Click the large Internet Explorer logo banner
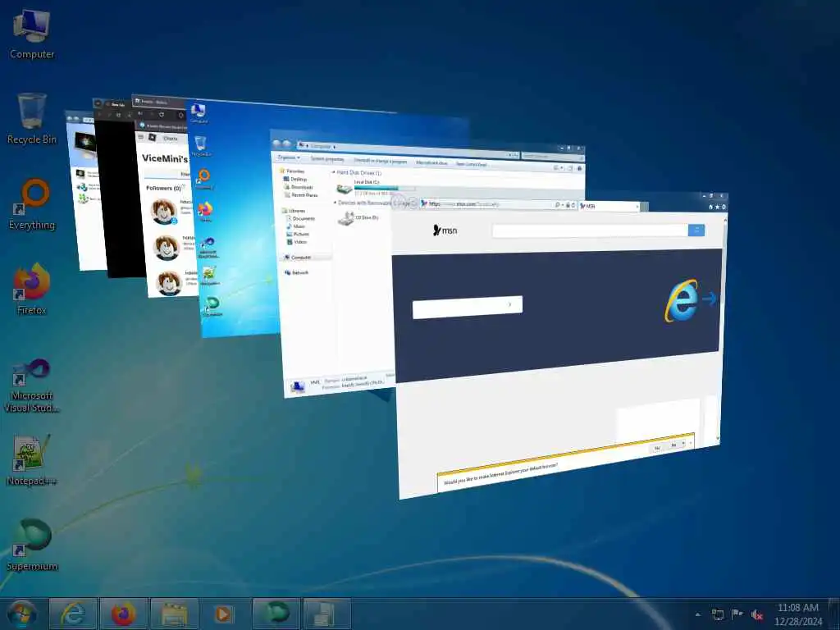 tap(682, 300)
